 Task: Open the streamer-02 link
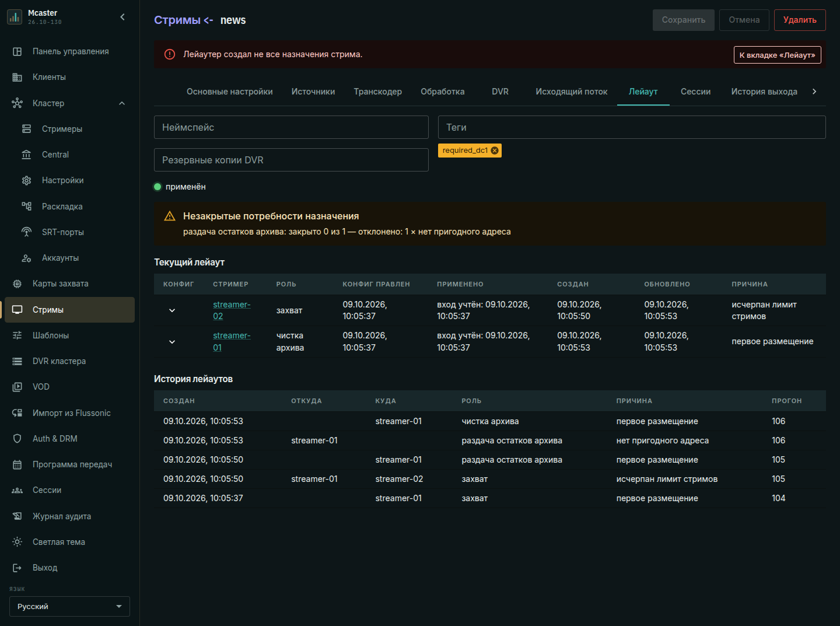tap(232, 310)
